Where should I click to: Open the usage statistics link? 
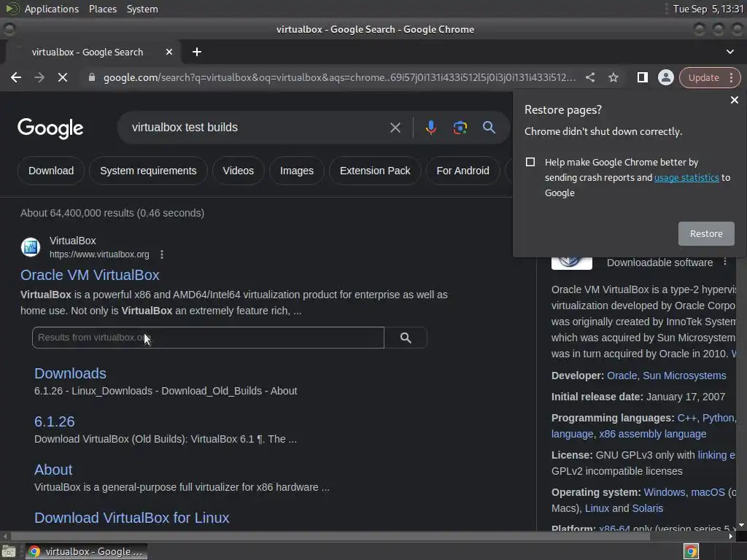pos(686,178)
